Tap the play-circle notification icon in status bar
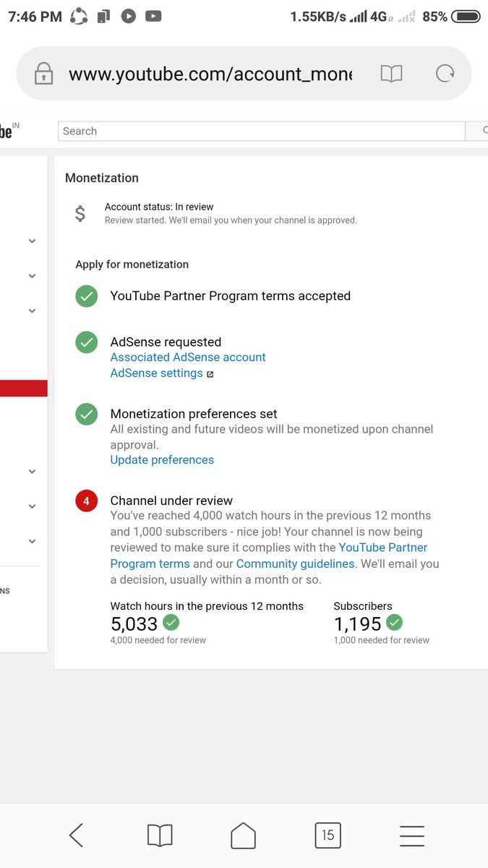Viewport: 488px width, 868px height. 128,16
